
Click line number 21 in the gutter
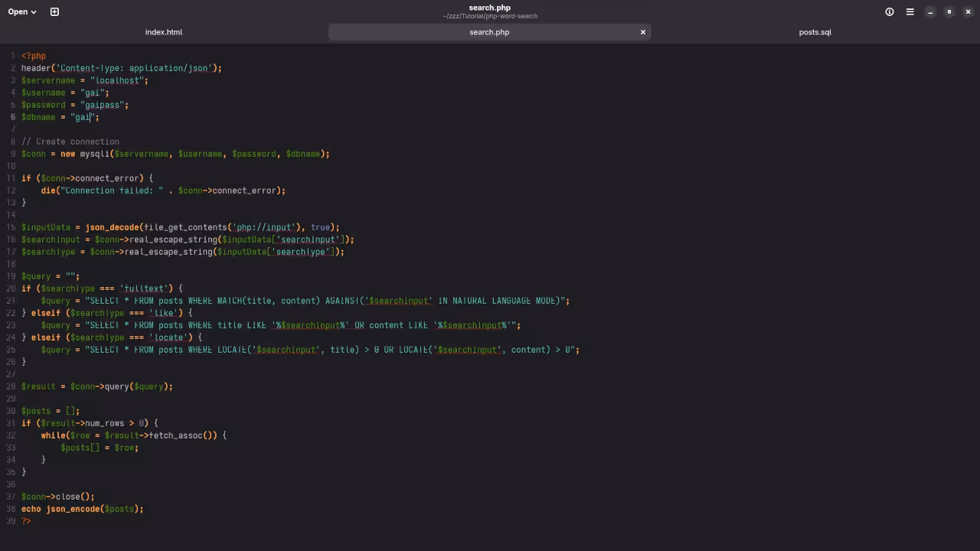coord(10,301)
